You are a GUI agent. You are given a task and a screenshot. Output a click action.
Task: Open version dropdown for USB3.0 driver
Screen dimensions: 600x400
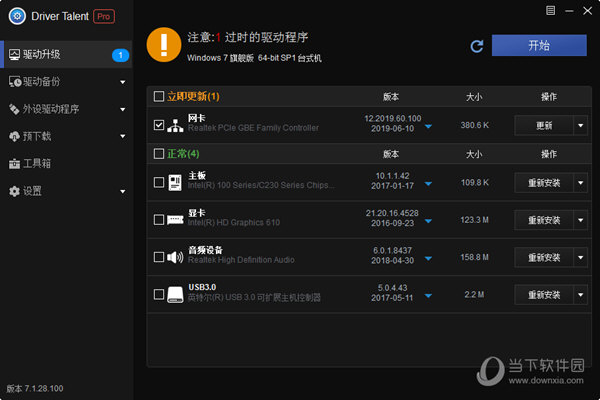click(428, 296)
